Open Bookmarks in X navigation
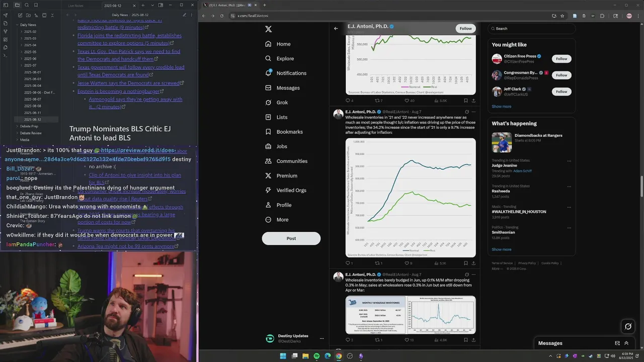 coord(284,132)
